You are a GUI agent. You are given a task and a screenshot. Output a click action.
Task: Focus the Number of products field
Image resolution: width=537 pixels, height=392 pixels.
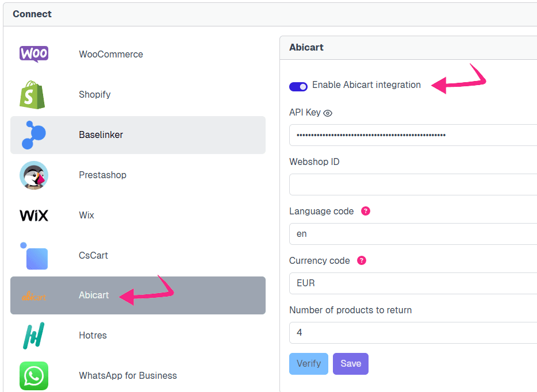point(413,333)
